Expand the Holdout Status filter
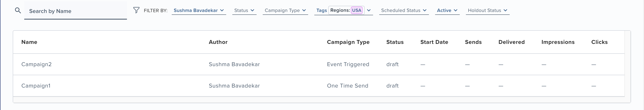 487,10
